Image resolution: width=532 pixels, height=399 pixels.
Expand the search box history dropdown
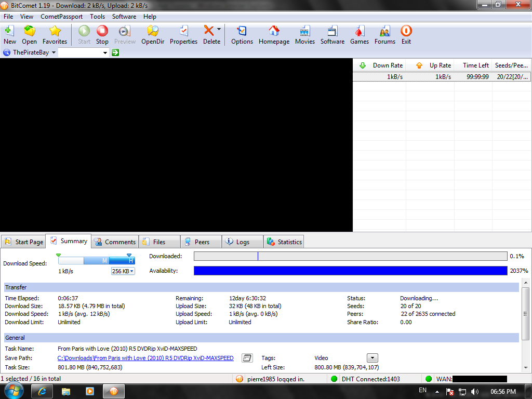coord(105,52)
